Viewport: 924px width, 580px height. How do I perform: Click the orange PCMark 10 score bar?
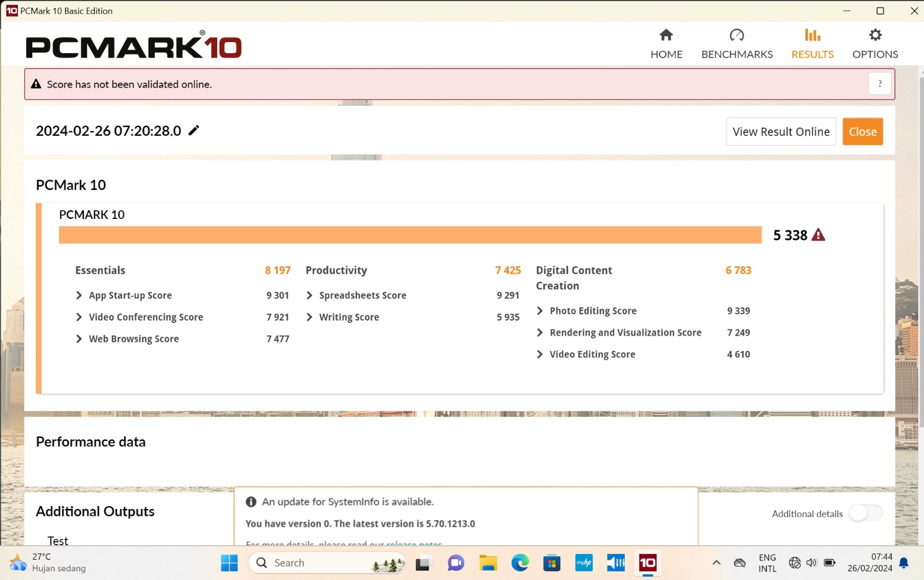(x=410, y=235)
